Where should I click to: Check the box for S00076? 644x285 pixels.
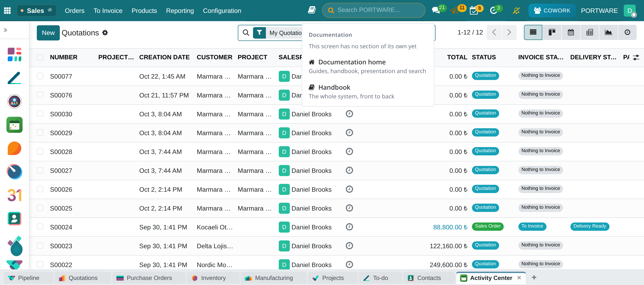coord(40,95)
